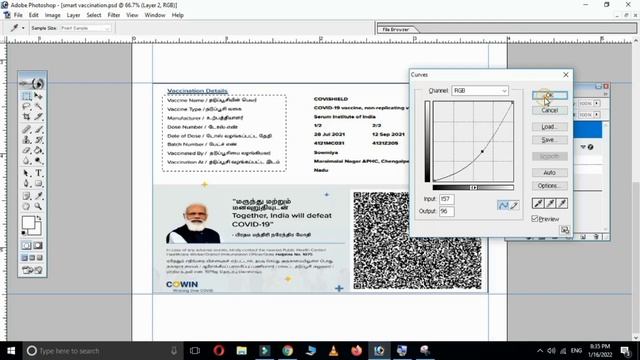Select the Path Selection tool

coord(27,173)
